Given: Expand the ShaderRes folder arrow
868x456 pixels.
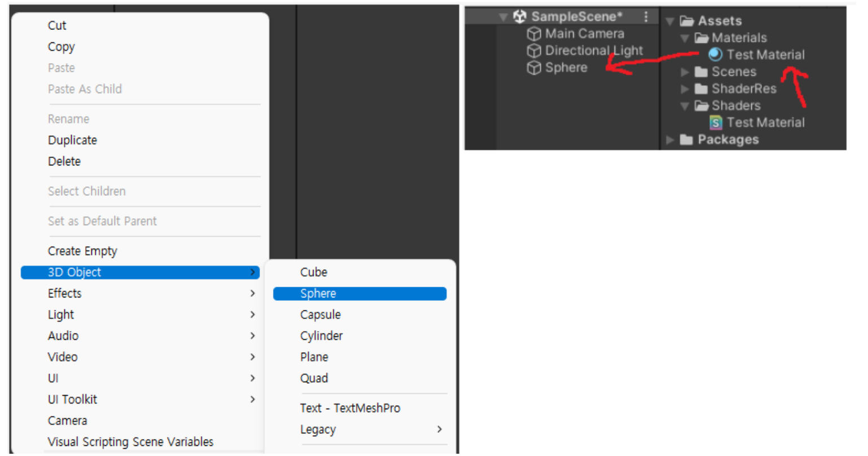Looking at the screenshot, I should [x=685, y=89].
